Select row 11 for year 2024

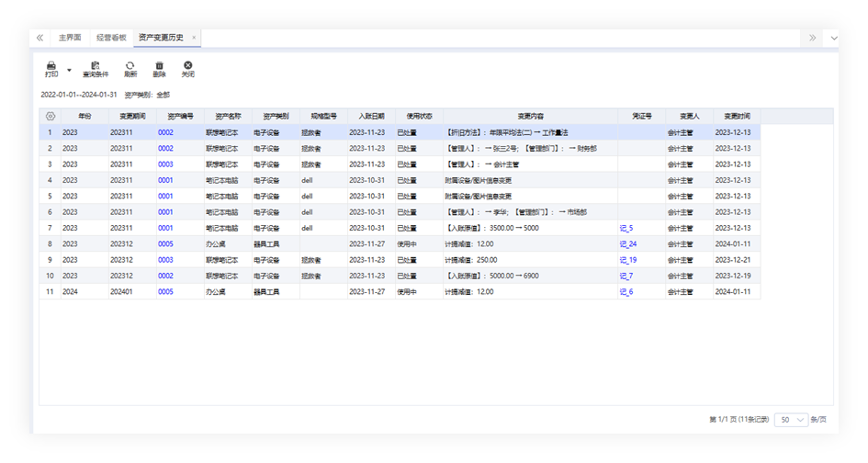(72, 292)
